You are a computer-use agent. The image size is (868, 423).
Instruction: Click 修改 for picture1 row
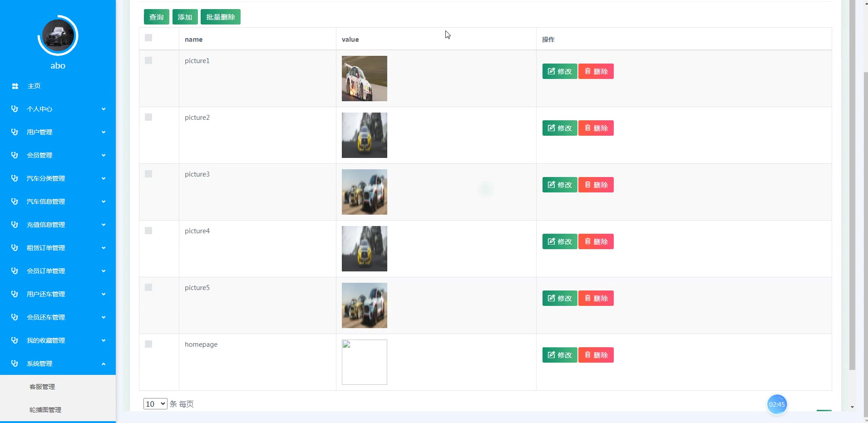[x=560, y=71]
